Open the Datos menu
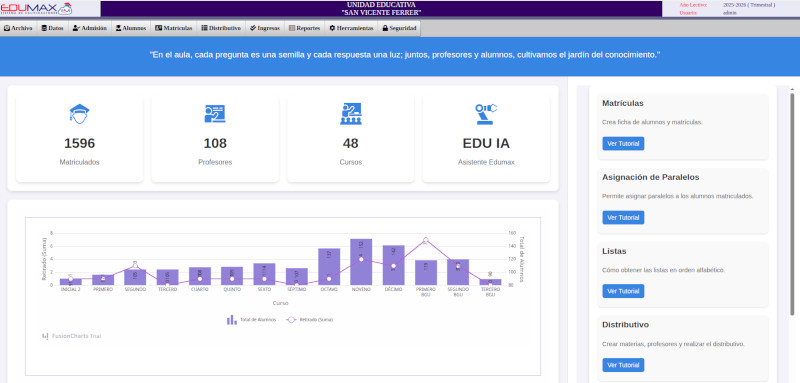Image resolution: width=800 pixels, height=383 pixels. [53, 29]
